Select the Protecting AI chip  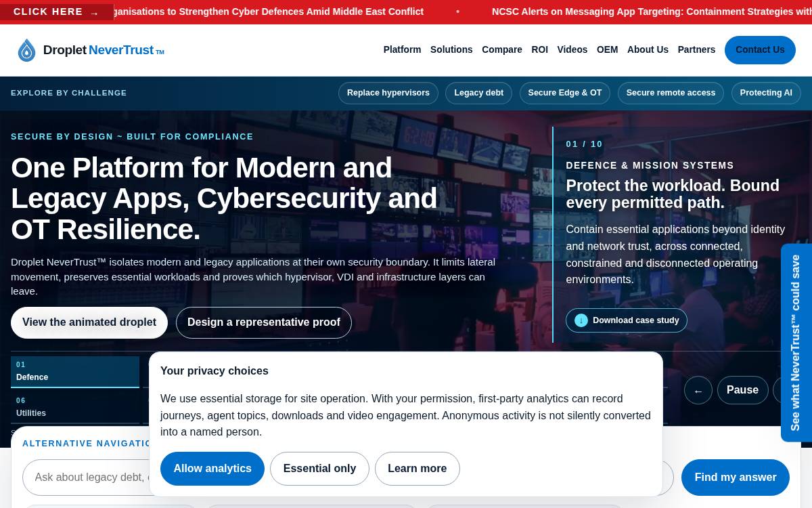(x=766, y=93)
